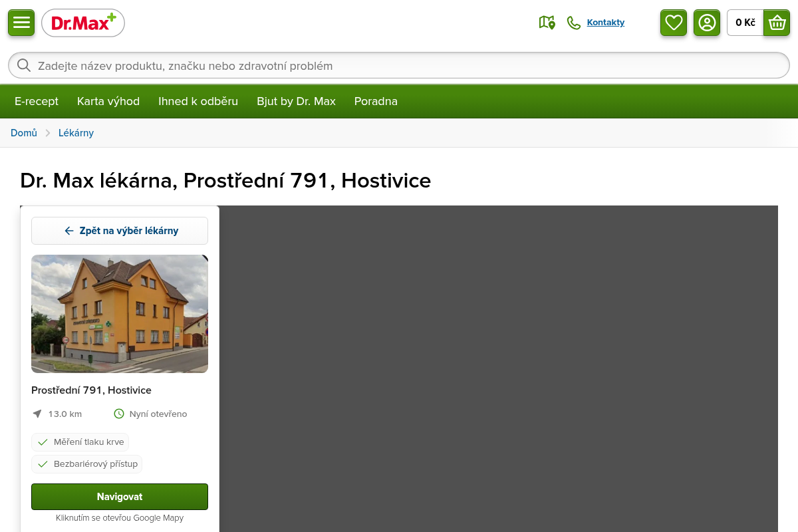This screenshot has height=532, width=798.
Task: Open the pharmacy map locator icon
Action: point(547,23)
